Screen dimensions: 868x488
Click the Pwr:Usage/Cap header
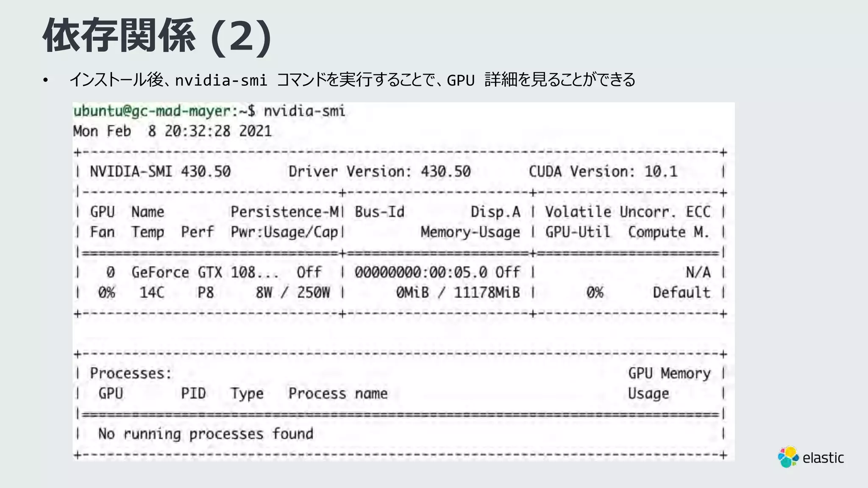[x=284, y=232]
